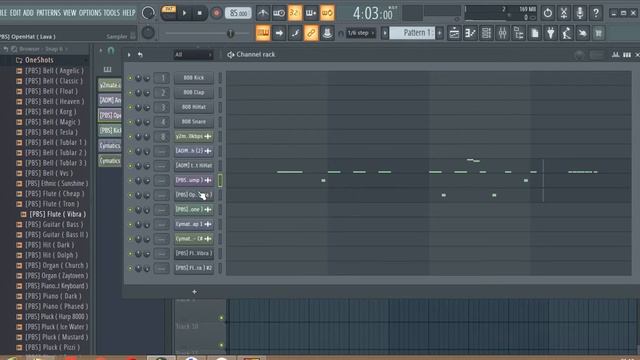Viewport: 640px width, 360px height.
Task: Open the All channel filter dropdown
Action: [193, 54]
